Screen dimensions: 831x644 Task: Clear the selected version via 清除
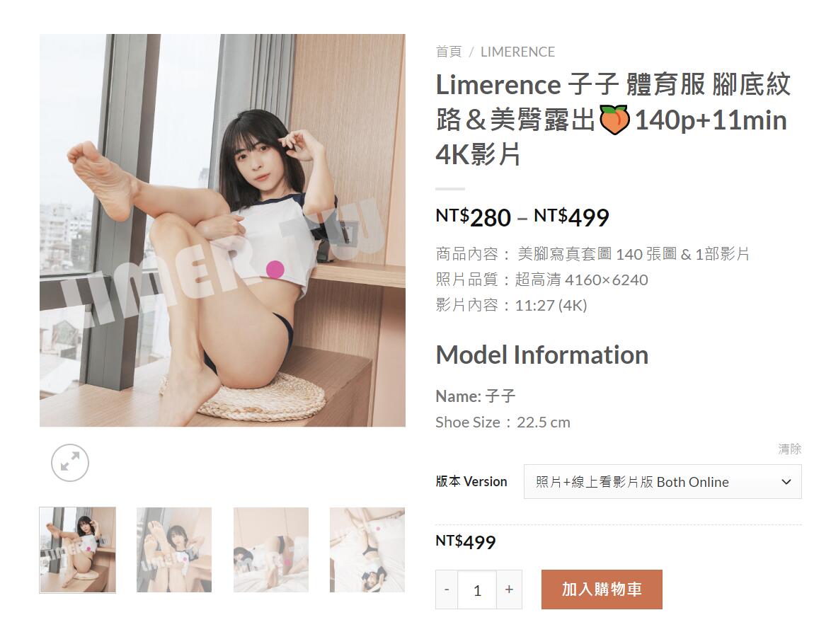pos(790,449)
